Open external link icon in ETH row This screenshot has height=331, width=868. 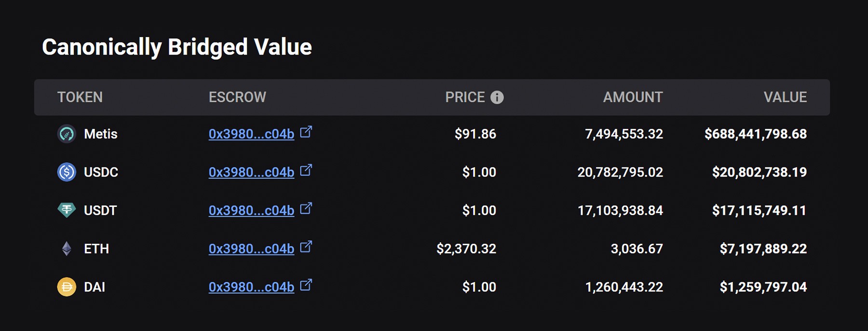[306, 247]
